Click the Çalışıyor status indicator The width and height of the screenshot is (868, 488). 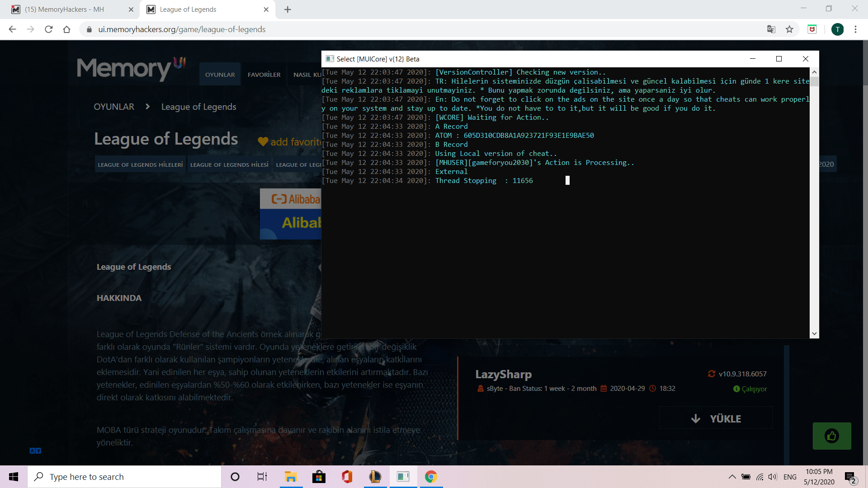(750, 389)
